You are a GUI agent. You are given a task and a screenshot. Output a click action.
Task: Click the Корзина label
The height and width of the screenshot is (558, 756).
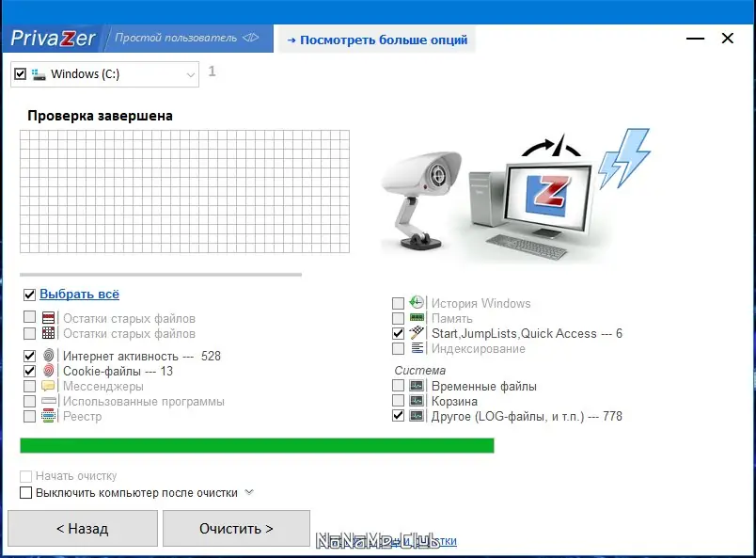[454, 401]
